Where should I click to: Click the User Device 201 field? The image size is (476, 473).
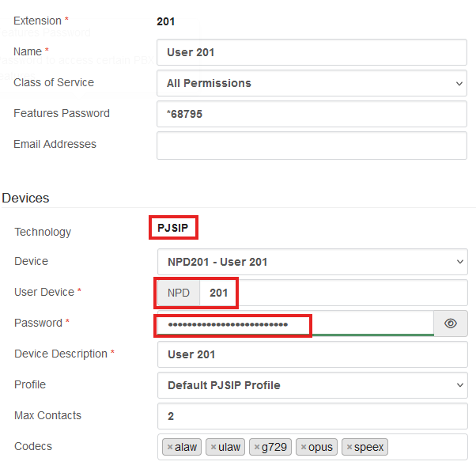334,293
